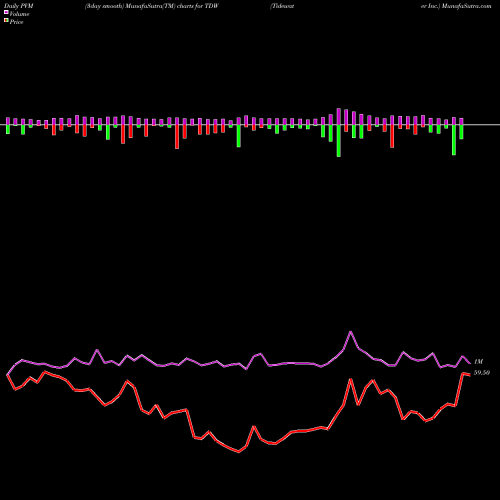Viewport: 500px width, 500px height.
Task: Click the '(3day smooth) MunafaSutra(TM) charts for TDW' heading
Action: point(152,6)
